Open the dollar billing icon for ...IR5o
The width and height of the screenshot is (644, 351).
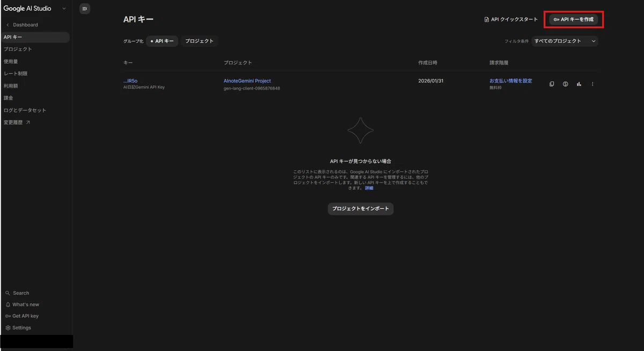[566, 84]
